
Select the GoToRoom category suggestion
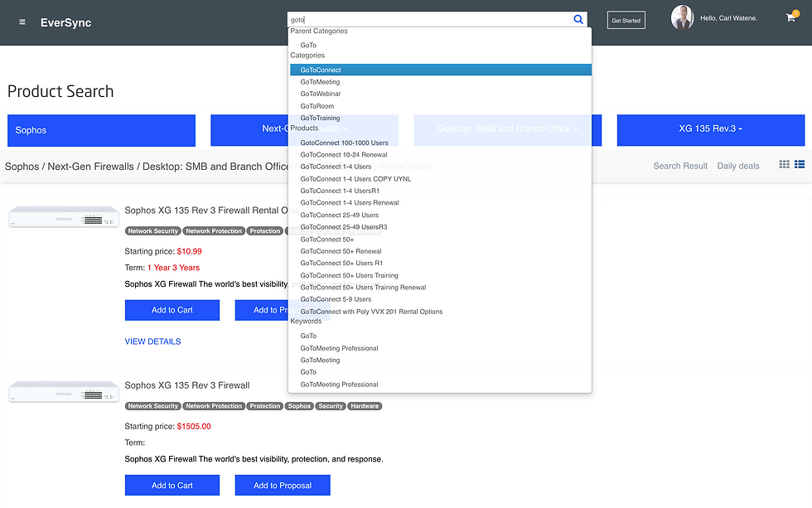(317, 106)
